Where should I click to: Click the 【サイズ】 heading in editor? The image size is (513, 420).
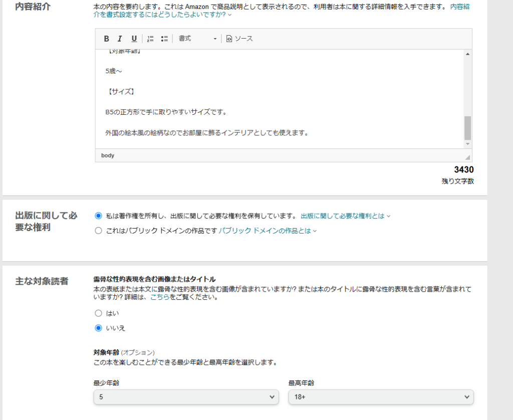pos(121,92)
